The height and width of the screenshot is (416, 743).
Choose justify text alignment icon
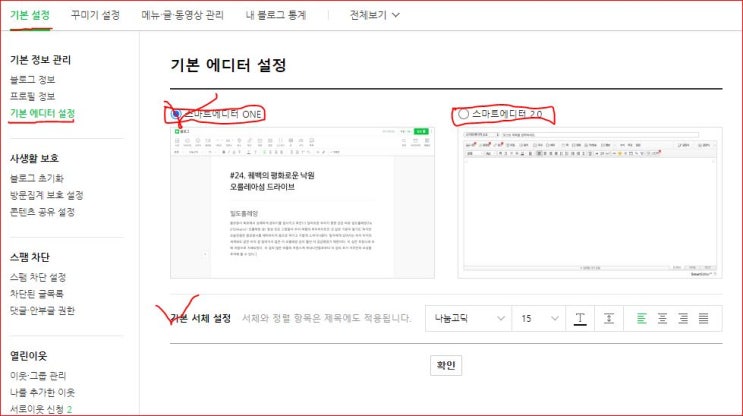point(704,318)
